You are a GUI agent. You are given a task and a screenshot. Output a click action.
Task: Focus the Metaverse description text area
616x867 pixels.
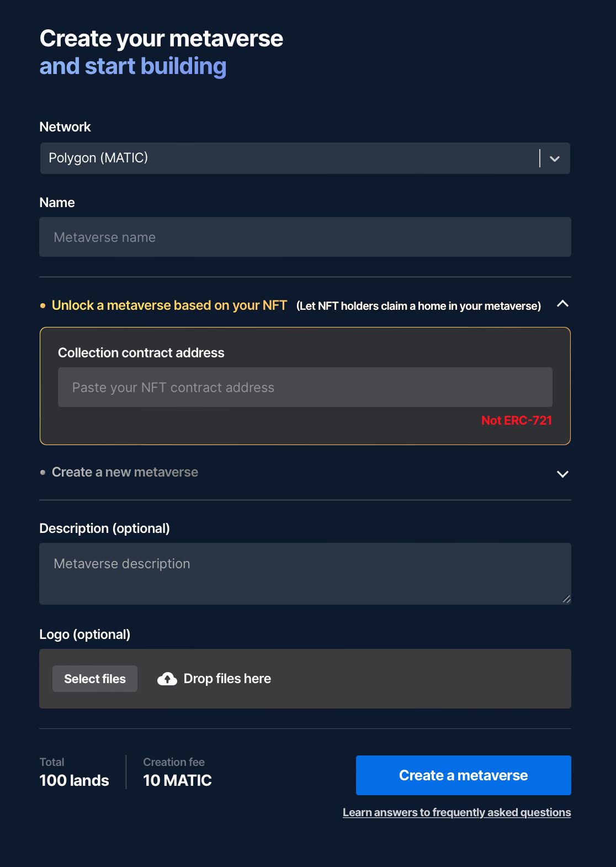[305, 574]
